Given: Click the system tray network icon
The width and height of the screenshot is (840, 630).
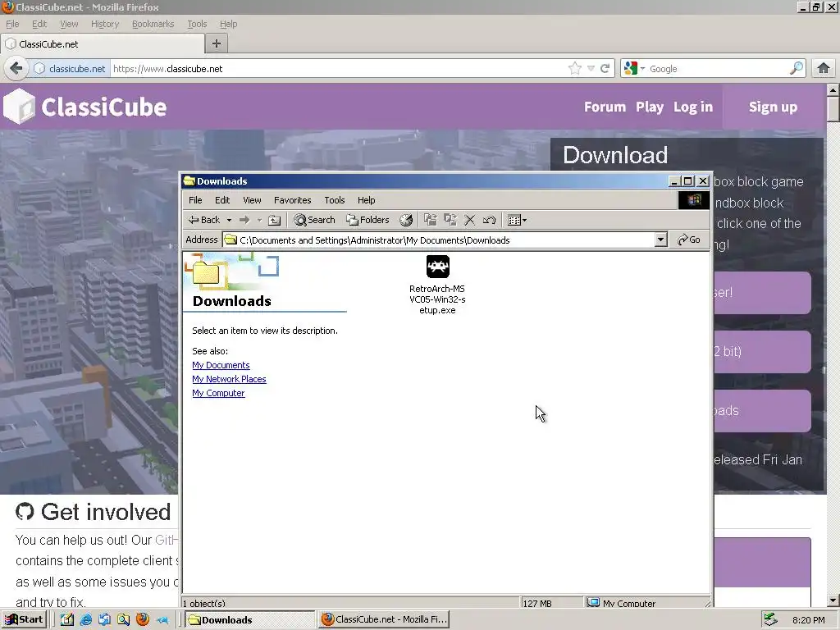Looking at the screenshot, I should click(x=770, y=619).
